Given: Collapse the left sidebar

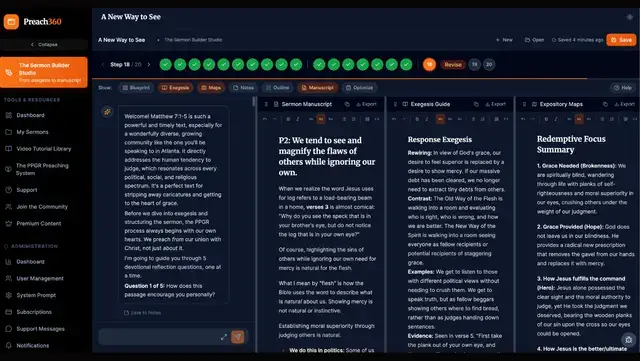Looking at the screenshot, I should point(44,45).
